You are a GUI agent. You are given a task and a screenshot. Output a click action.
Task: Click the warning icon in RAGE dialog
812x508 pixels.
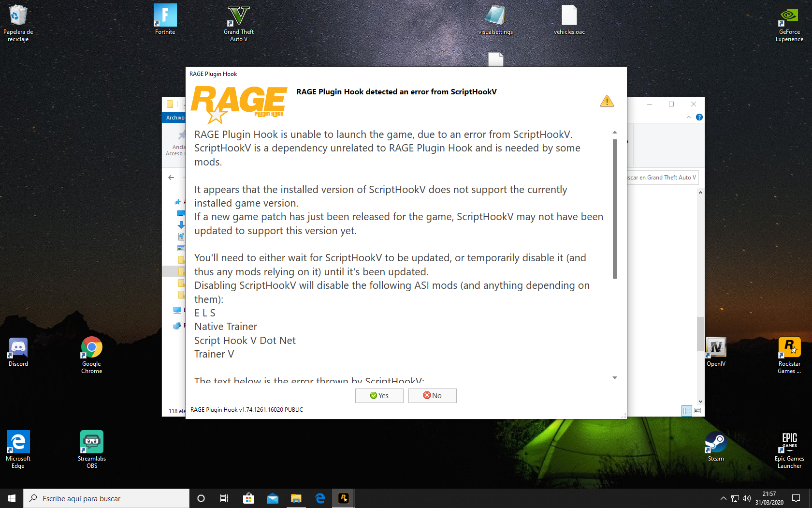[607, 101]
